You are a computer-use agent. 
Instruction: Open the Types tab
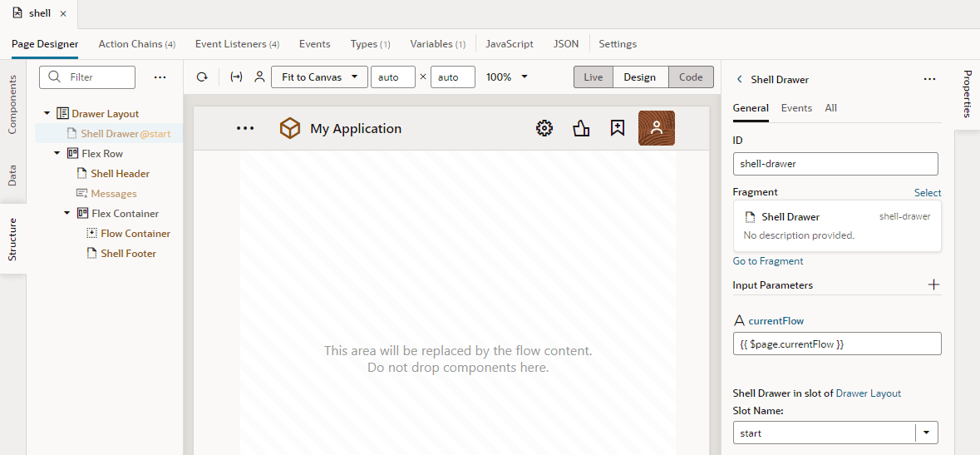tap(371, 44)
